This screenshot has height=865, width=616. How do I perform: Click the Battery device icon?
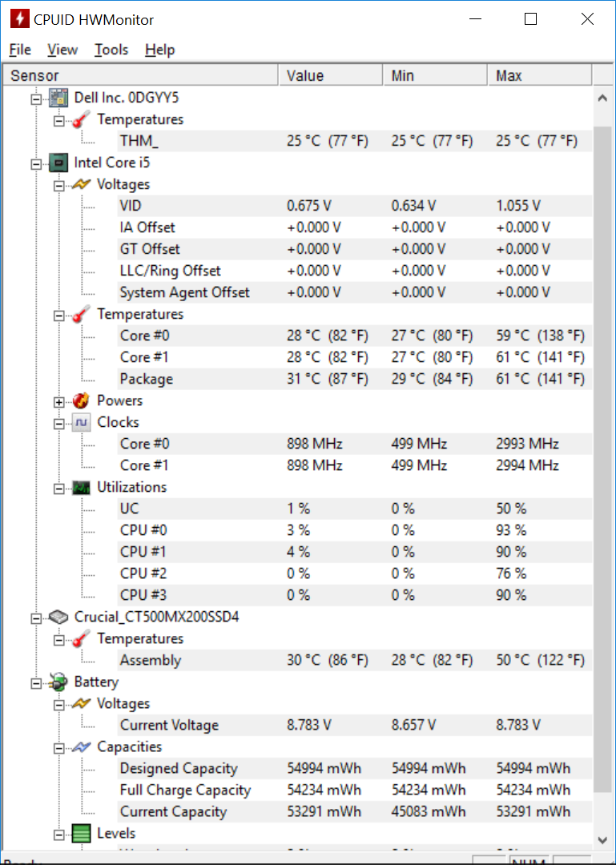point(58,682)
